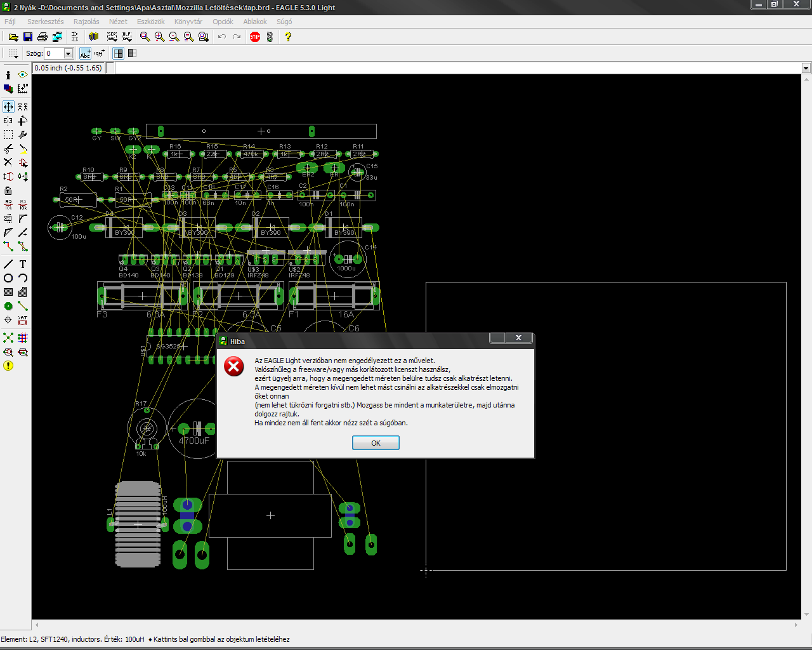Click the command line input field

tap(457, 68)
